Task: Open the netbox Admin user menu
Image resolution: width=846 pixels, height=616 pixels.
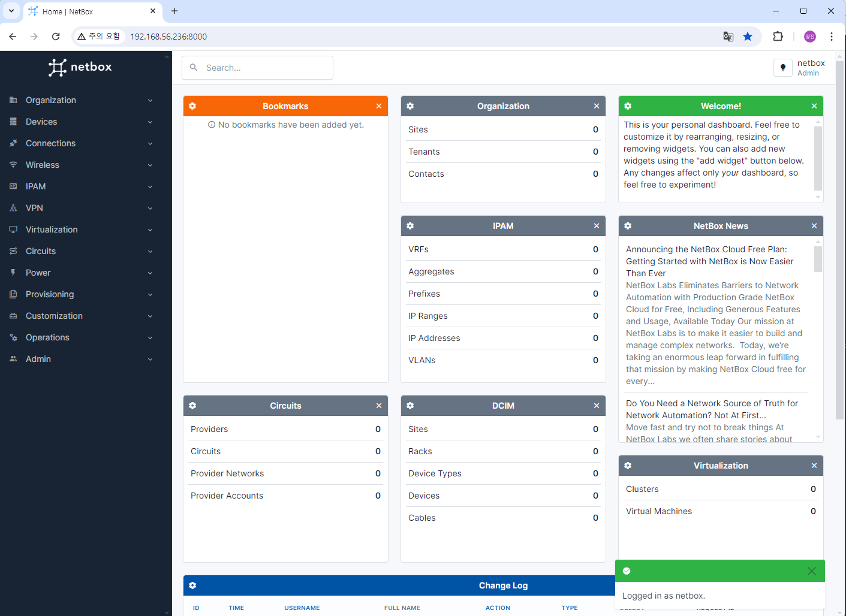Action: pos(811,68)
